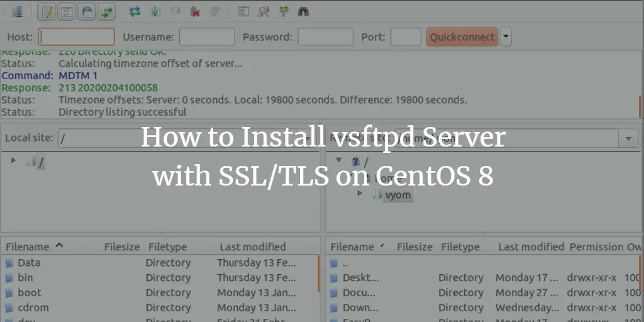
Task: Toggle the message log display
Action: click(47, 12)
